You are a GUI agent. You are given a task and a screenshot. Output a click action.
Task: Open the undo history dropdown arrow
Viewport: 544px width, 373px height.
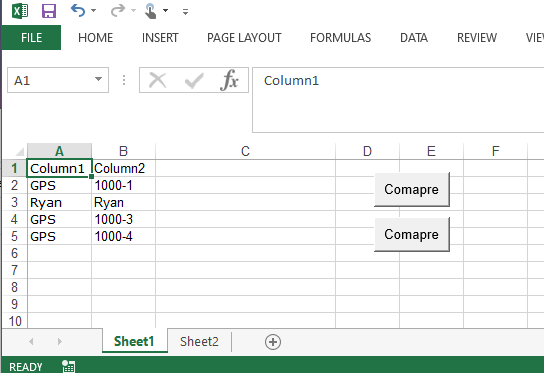coord(94,11)
